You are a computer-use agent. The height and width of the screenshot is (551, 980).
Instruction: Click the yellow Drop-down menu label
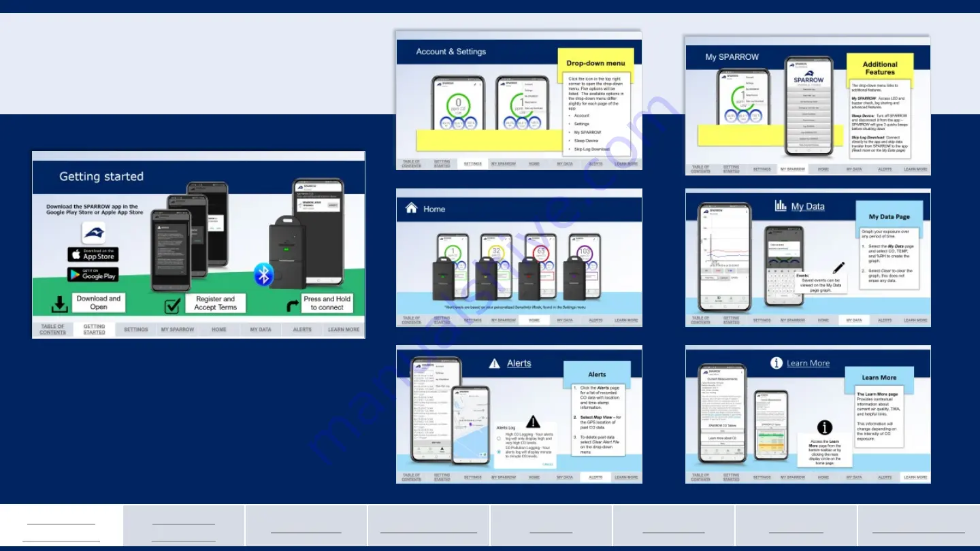(x=595, y=63)
